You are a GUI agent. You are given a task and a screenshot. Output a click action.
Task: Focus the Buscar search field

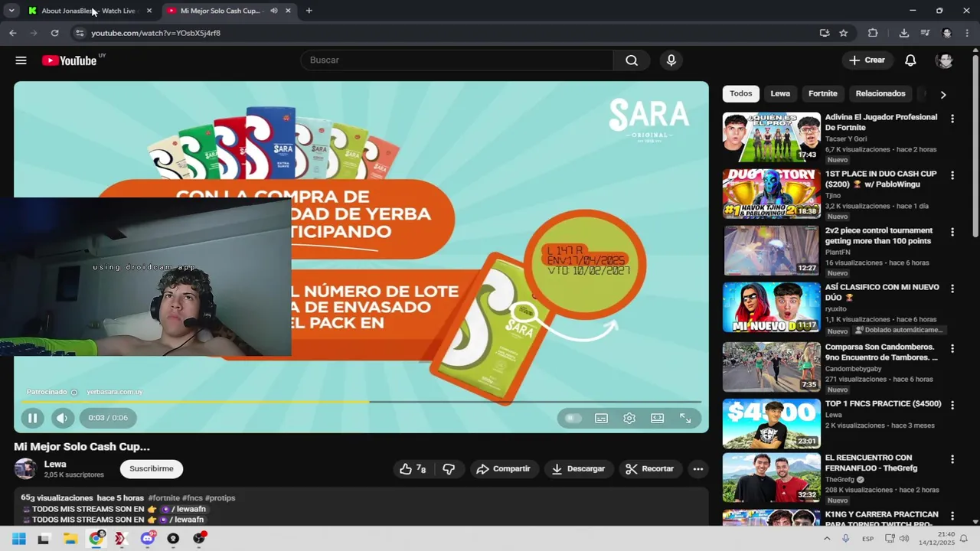tap(456, 60)
